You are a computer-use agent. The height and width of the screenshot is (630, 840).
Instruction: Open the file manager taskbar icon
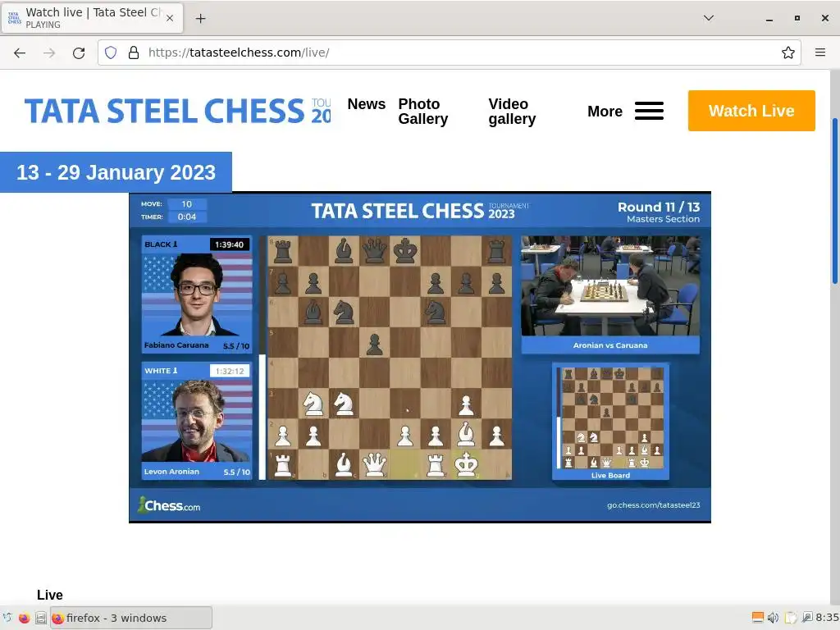pyautogui.click(x=41, y=619)
